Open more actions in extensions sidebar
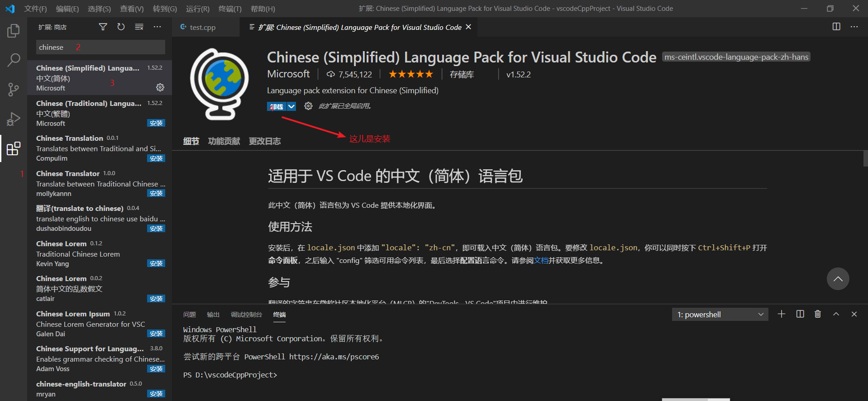 click(157, 27)
